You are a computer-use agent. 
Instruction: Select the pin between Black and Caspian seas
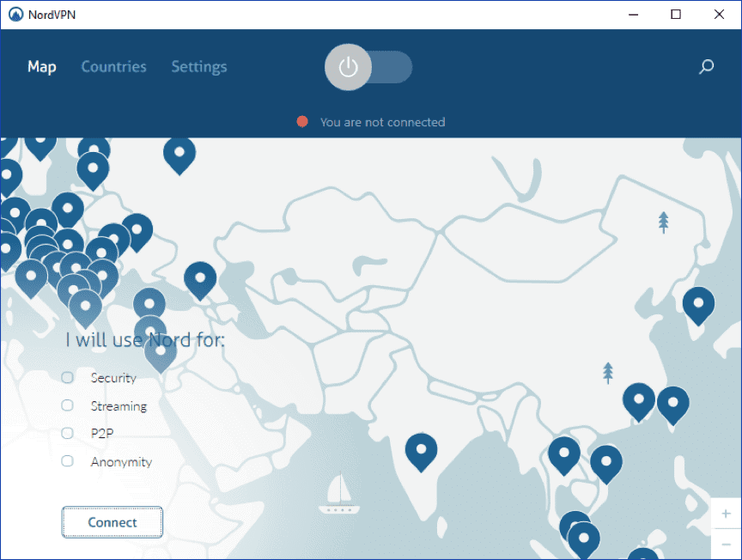200,280
